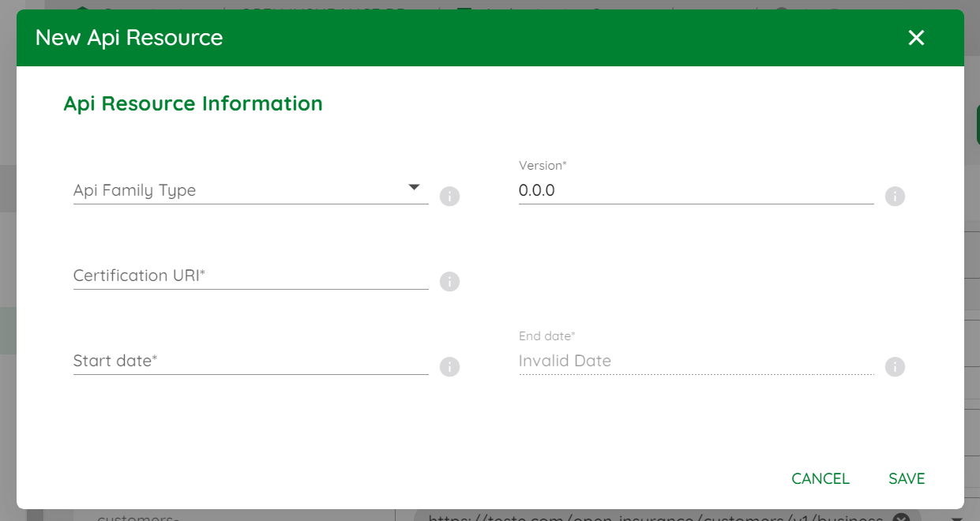Click the Certification URI input field
Viewport: 980px width, 521px height.
[251, 275]
